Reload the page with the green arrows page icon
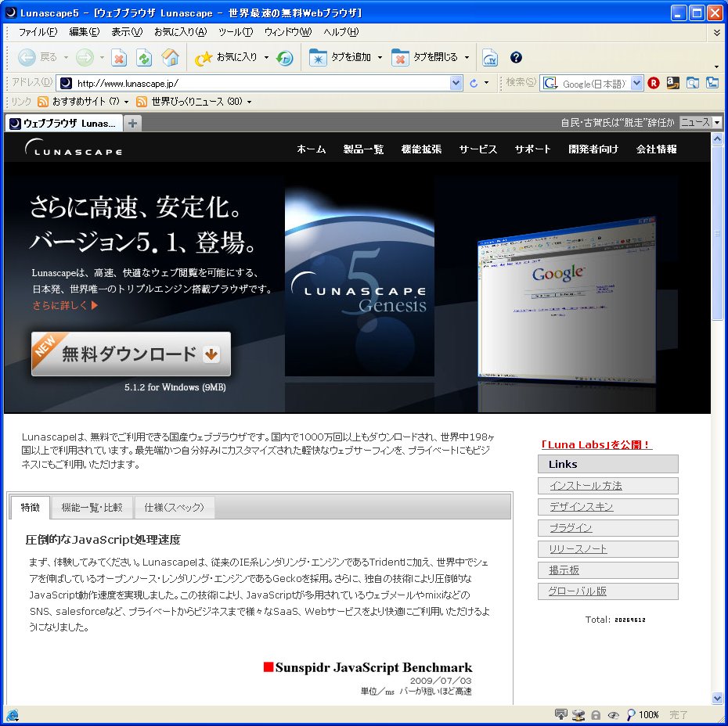This screenshot has height=726, width=728. click(144, 58)
